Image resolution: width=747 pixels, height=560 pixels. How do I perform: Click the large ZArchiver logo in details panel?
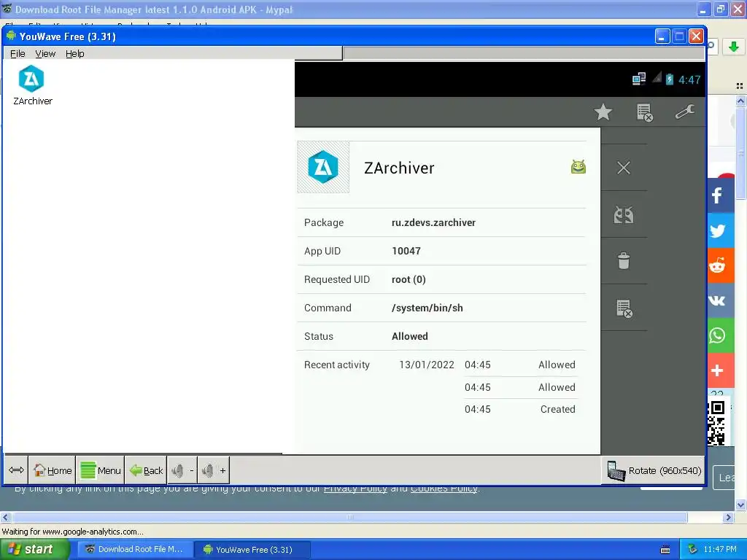pos(323,167)
